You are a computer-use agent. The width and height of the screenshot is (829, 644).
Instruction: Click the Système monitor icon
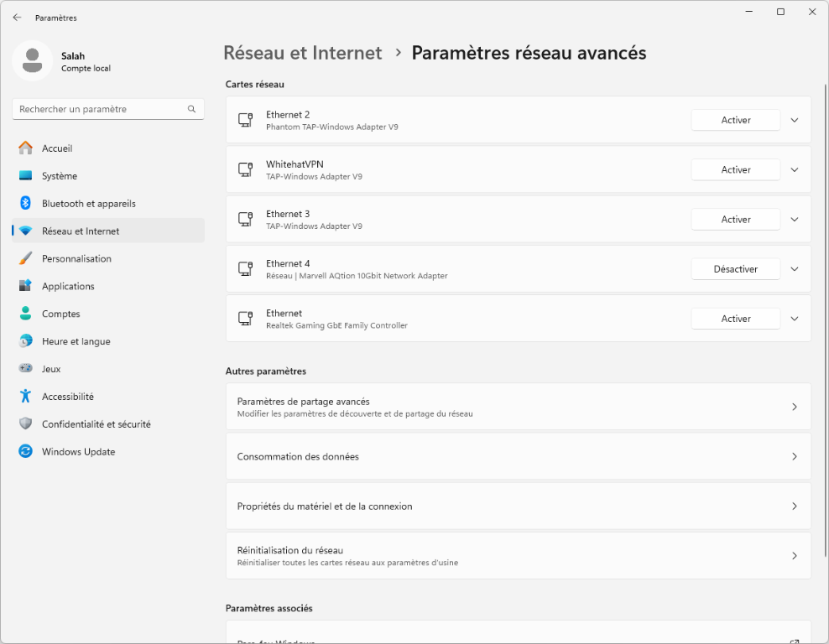[x=25, y=175]
